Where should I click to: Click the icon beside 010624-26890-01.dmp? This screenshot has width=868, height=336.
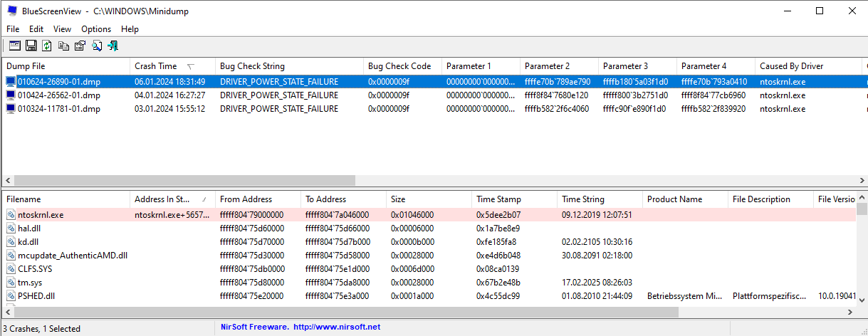pos(11,82)
